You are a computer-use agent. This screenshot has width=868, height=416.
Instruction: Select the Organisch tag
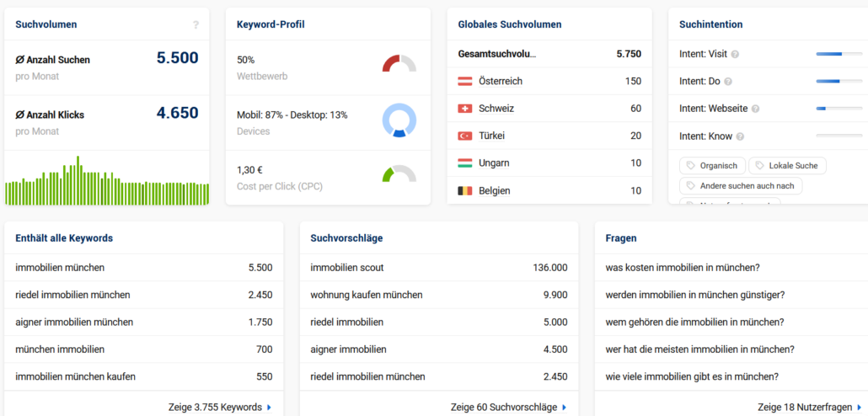[x=712, y=165]
